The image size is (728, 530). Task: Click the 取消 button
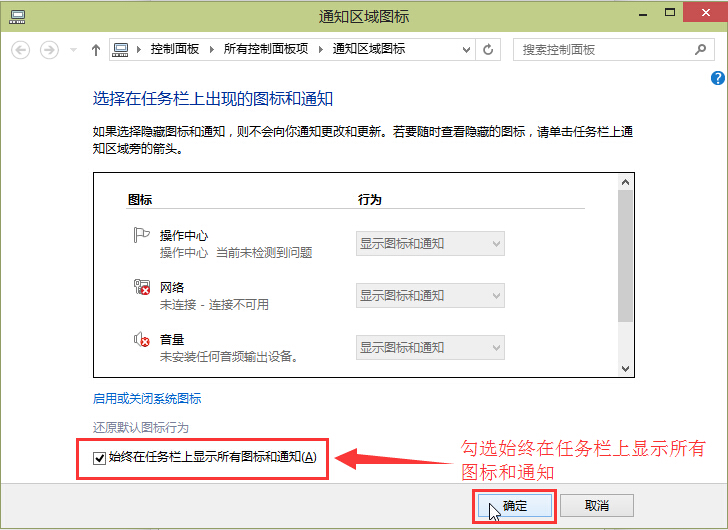pos(597,505)
